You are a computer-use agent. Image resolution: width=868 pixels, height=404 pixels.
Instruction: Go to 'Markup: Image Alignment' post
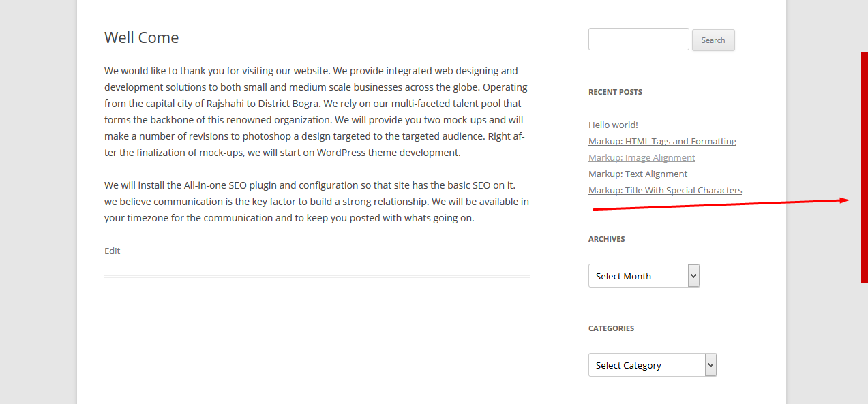(642, 157)
